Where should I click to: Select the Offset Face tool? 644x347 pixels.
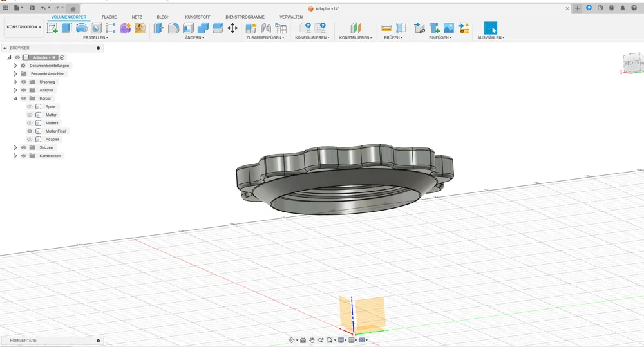(218, 28)
